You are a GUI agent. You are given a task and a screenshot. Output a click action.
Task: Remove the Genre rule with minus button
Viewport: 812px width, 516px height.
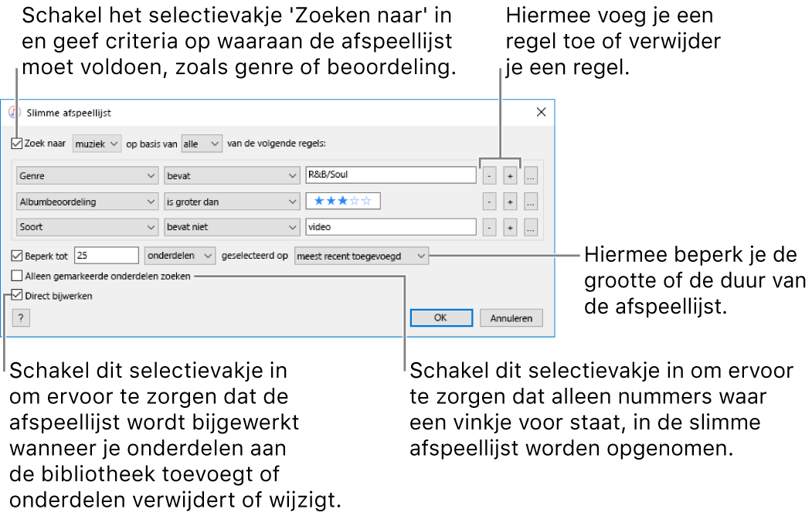pos(489,176)
